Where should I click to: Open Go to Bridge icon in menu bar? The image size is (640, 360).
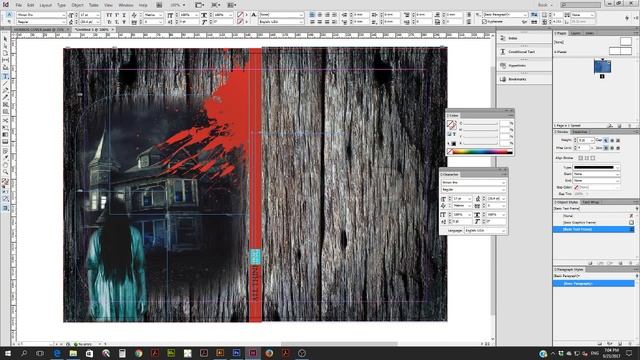(159, 5)
